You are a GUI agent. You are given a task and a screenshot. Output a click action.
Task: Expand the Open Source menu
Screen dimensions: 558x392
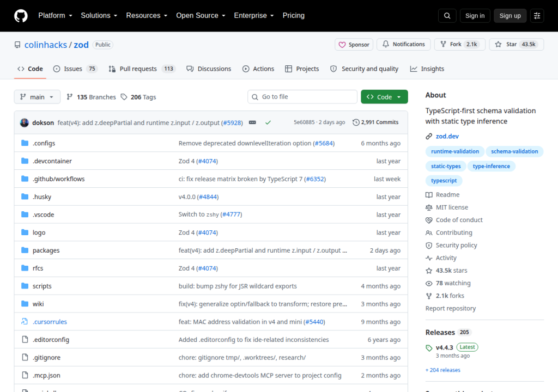[201, 16]
